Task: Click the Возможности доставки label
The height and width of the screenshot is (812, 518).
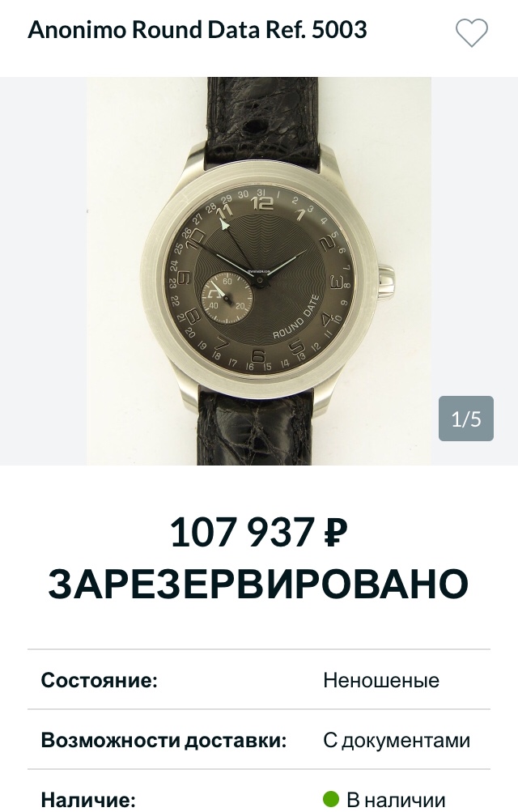Action: tap(163, 740)
